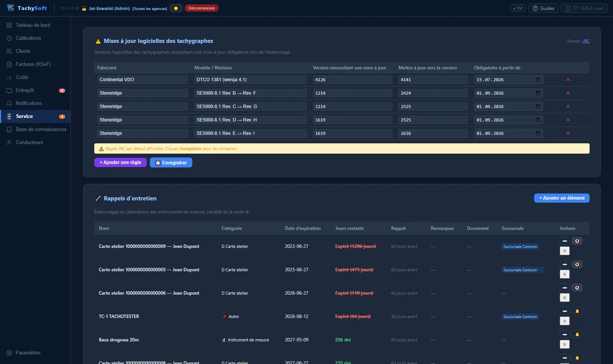This screenshot has width=613, height=364.
Task: Delete the Baza drogowa 20m reminder
Action: [x=565, y=344]
